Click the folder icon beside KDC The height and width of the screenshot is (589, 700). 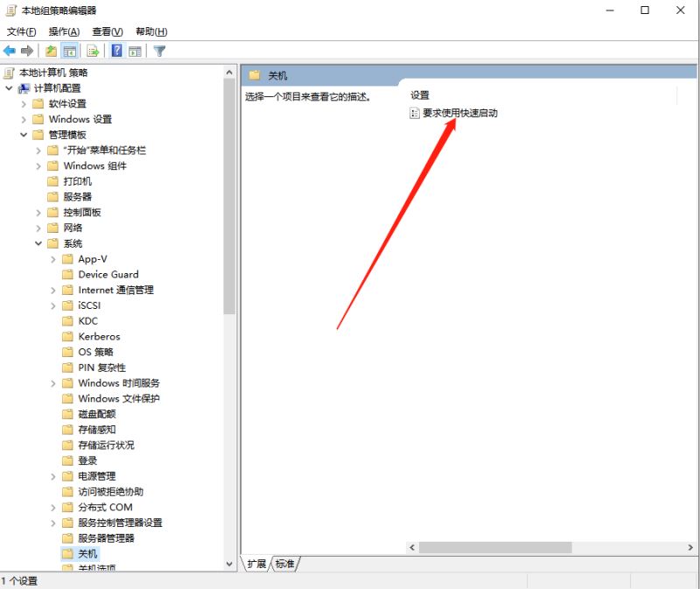pyautogui.click(x=68, y=321)
